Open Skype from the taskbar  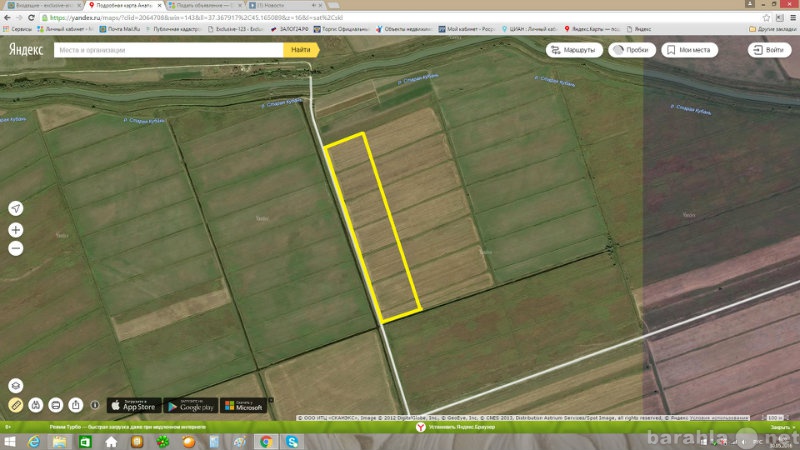coord(292,441)
